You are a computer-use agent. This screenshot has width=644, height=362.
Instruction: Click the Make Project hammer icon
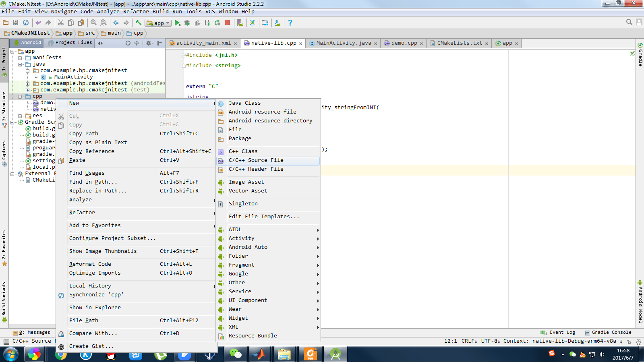[x=139, y=23]
